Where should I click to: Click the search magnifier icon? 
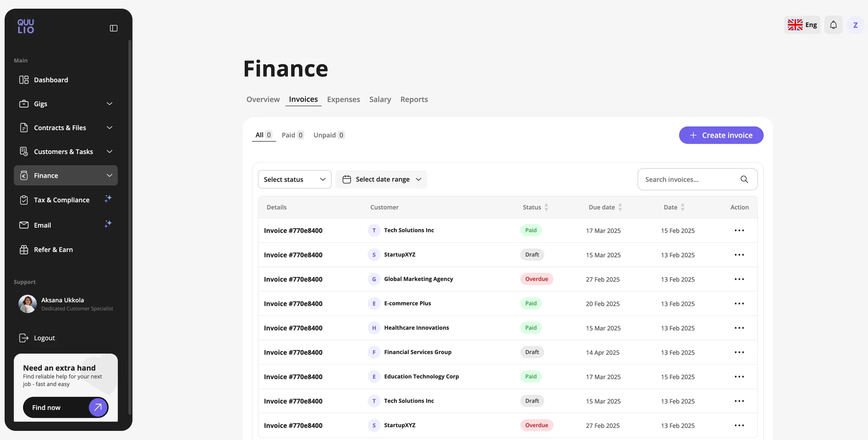pyautogui.click(x=744, y=179)
